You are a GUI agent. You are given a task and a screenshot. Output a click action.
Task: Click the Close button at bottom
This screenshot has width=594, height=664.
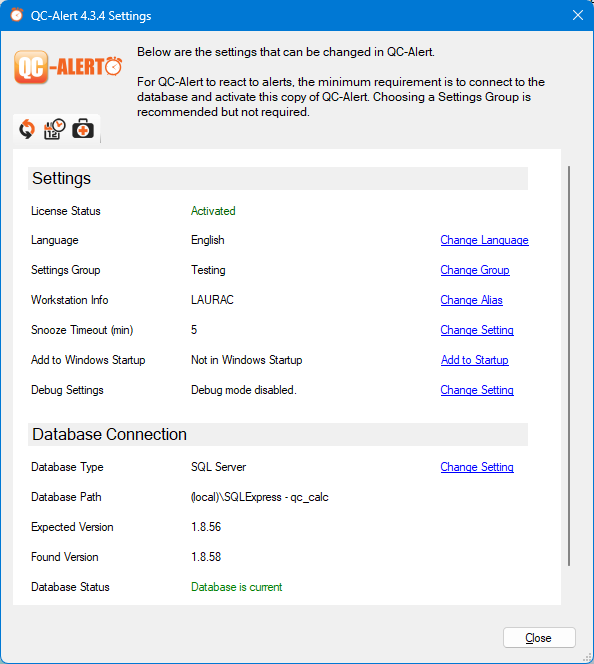point(539,638)
